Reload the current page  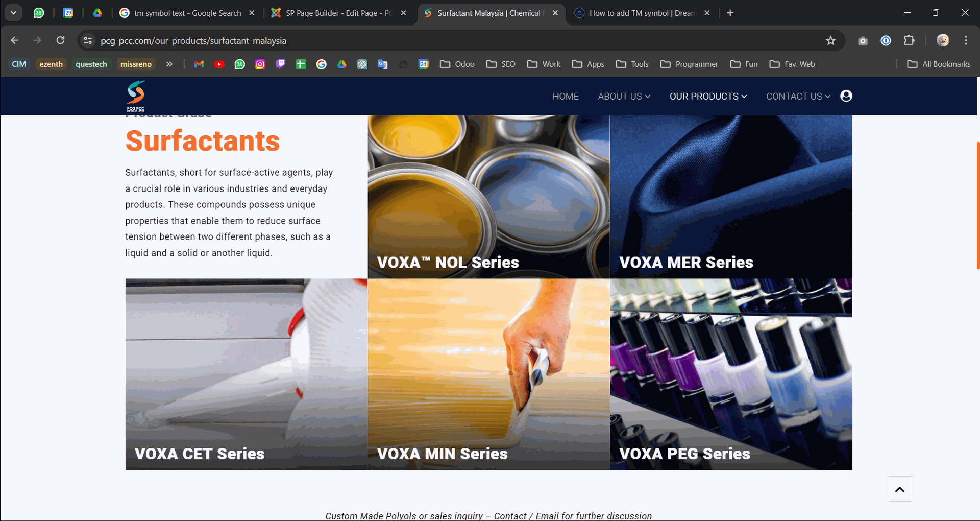point(60,40)
